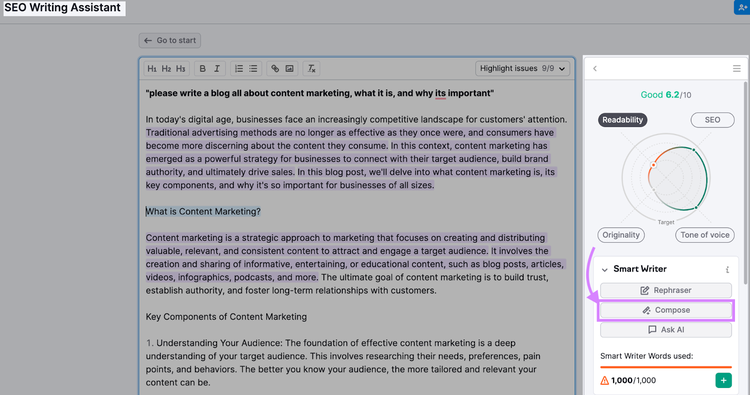The height and width of the screenshot is (395, 750).
Task: Click the 'Understanding Your Audience' paragraph
Action: pos(343,363)
